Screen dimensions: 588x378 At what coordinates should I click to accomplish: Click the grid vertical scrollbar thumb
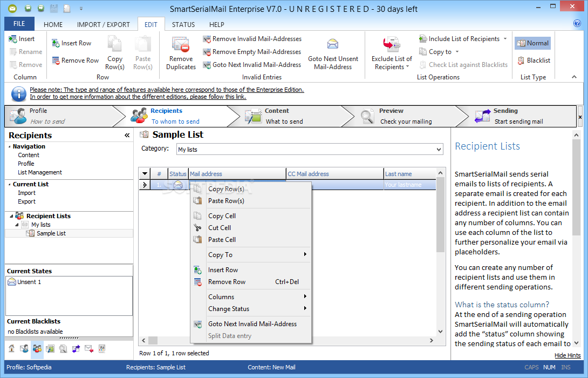[x=441, y=215]
